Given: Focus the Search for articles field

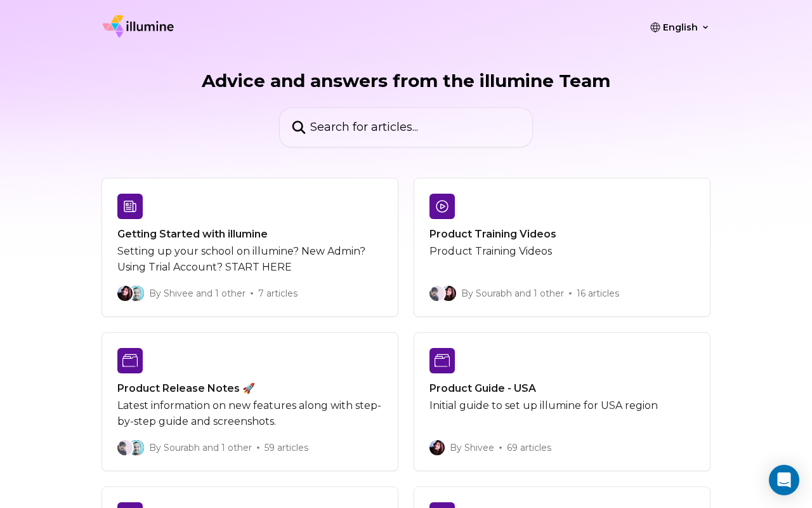Looking at the screenshot, I should (406, 127).
